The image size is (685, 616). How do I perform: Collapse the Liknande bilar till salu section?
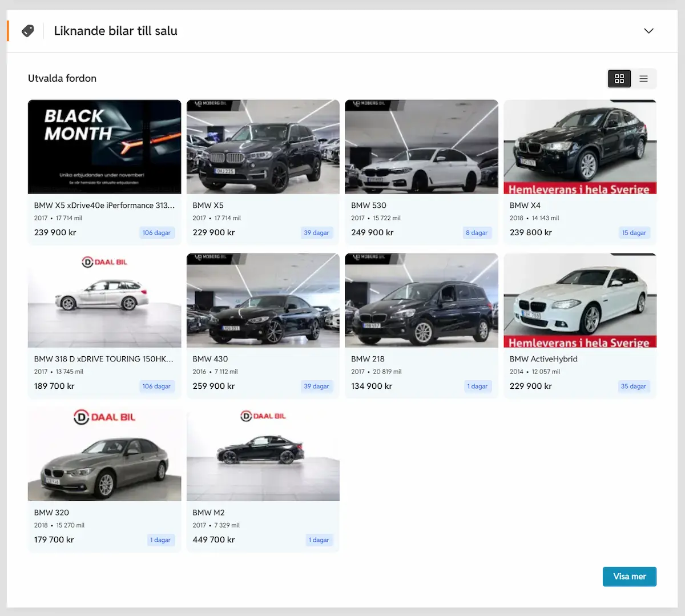(648, 31)
